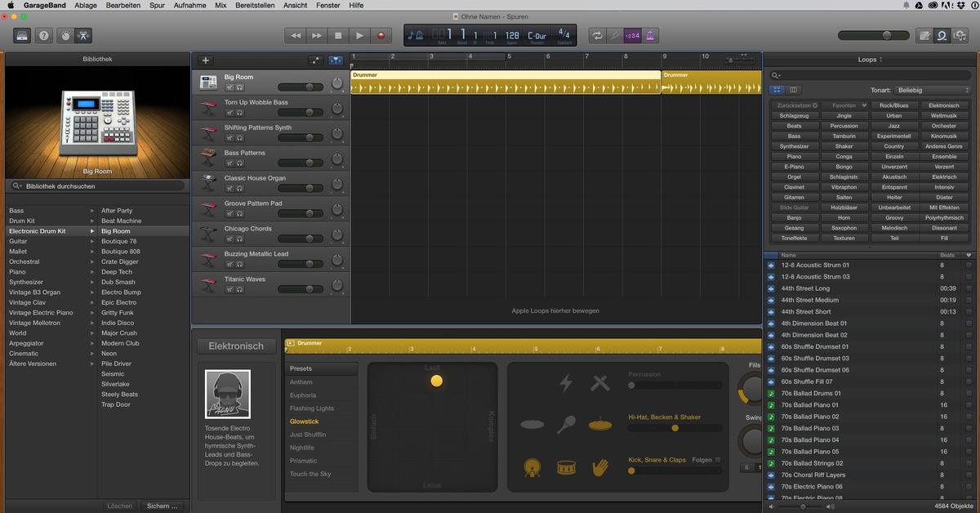Click the Sichern button in library

163,506
